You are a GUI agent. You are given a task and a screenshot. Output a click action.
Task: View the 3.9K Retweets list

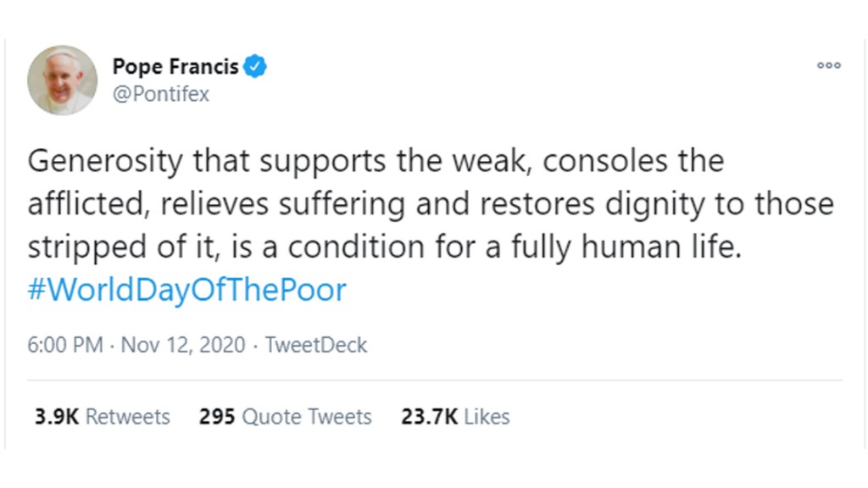coord(103,417)
